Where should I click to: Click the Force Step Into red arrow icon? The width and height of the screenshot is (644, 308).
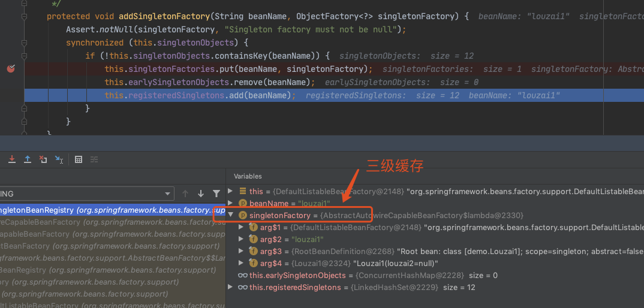(x=12, y=159)
